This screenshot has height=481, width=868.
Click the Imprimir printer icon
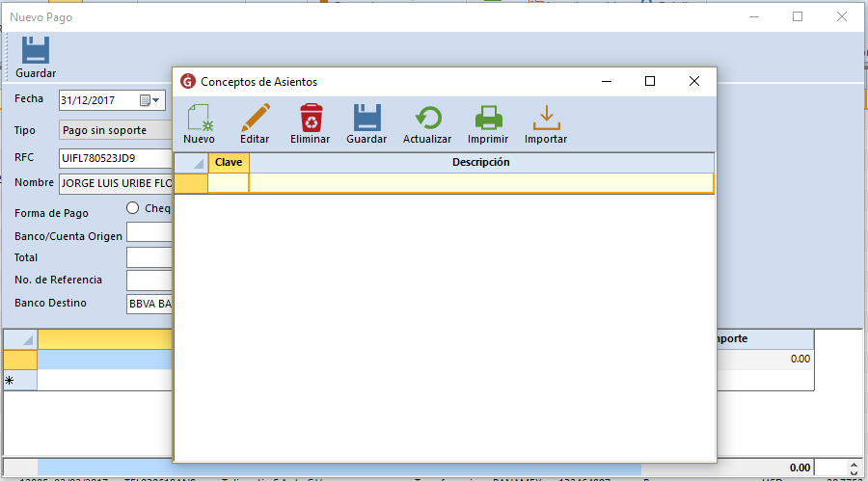pos(488,124)
